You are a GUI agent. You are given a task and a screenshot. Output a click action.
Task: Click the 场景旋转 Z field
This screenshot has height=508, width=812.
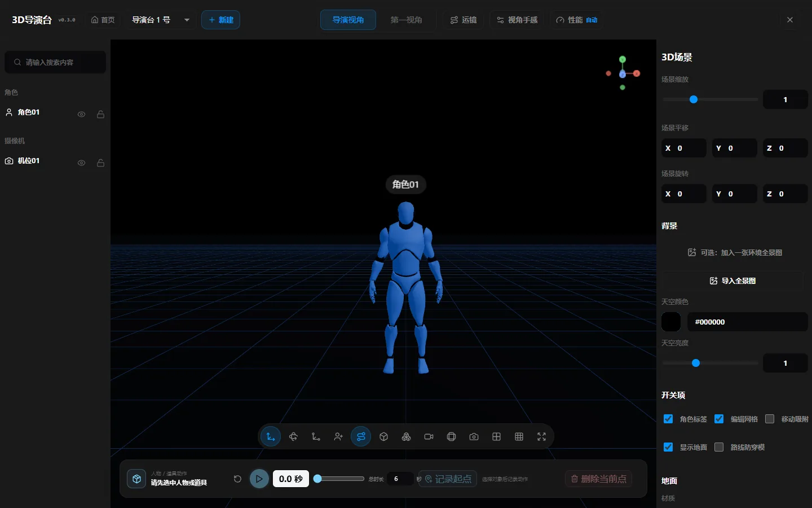point(785,194)
